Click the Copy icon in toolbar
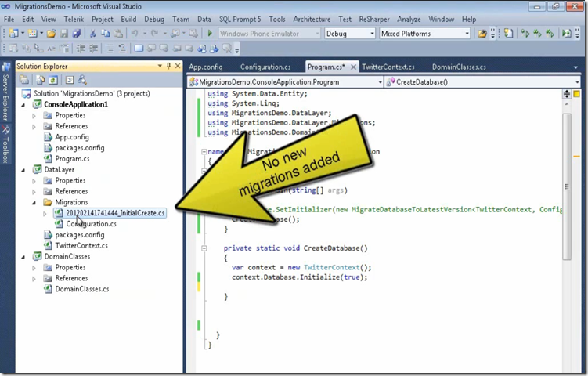 click(x=106, y=34)
